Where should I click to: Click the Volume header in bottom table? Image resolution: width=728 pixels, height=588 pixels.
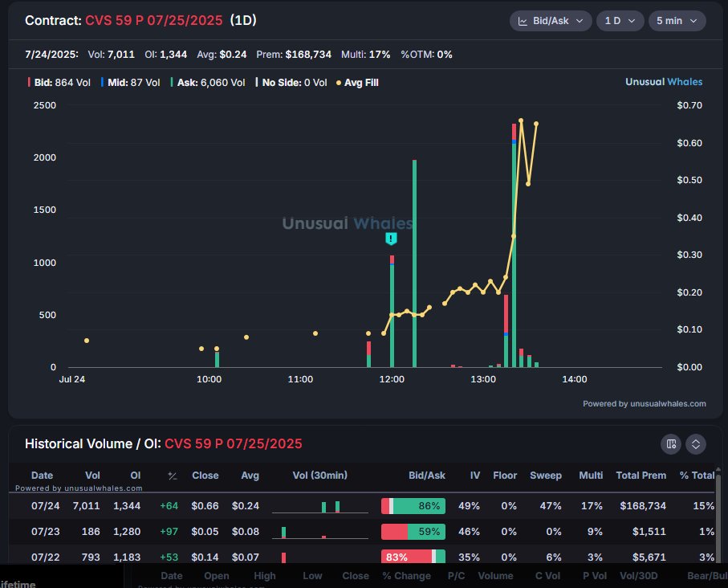click(495, 576)
